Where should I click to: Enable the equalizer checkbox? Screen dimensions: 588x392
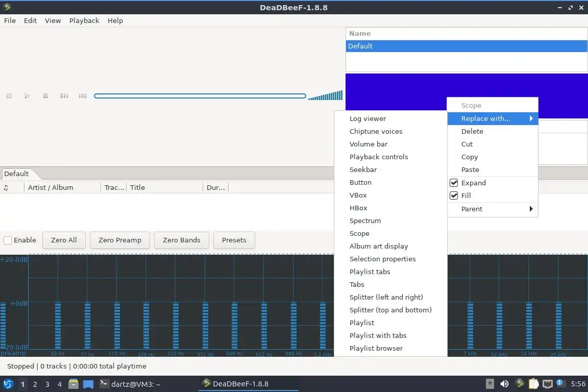click(8, 240)
